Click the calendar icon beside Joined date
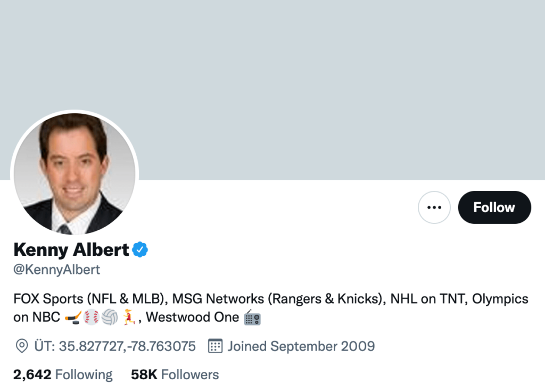The image size is (545, 392). coord(215,347)
